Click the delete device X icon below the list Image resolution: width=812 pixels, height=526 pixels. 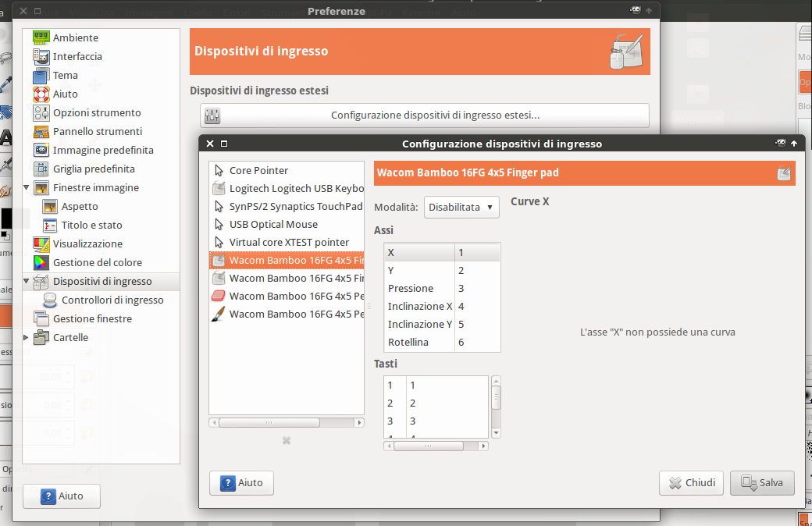[287, 441]
